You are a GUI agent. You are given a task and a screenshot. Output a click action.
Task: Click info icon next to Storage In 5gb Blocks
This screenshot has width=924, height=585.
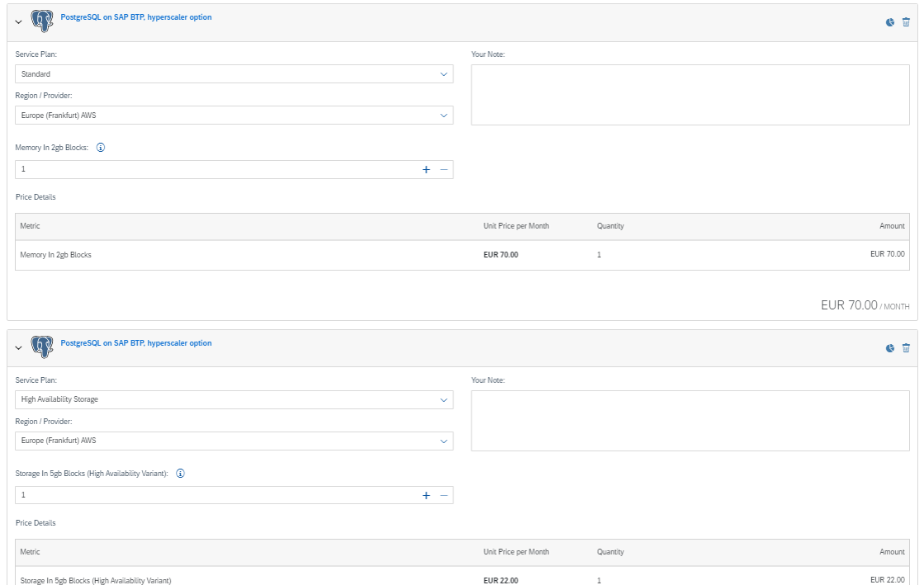pyautogui.click(x=180, y=474)
